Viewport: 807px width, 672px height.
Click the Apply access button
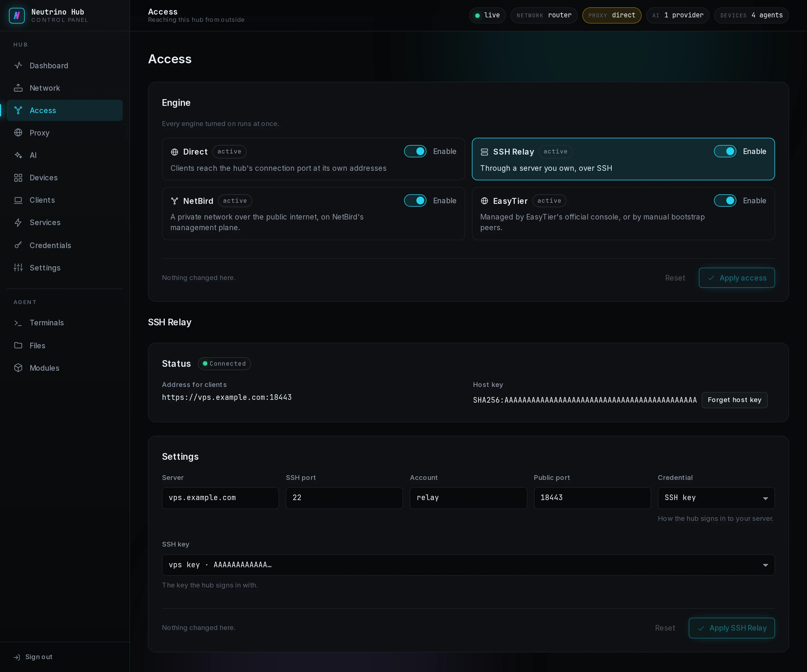click(736, 278)
